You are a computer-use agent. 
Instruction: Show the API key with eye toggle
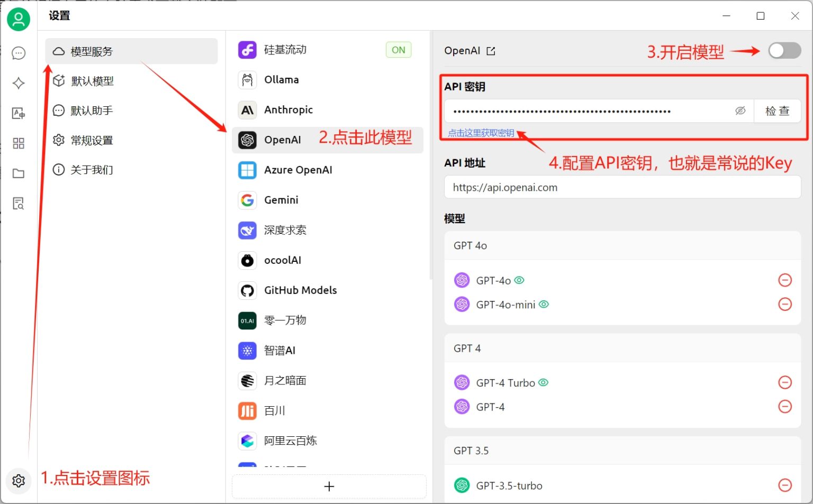(740, 111)
